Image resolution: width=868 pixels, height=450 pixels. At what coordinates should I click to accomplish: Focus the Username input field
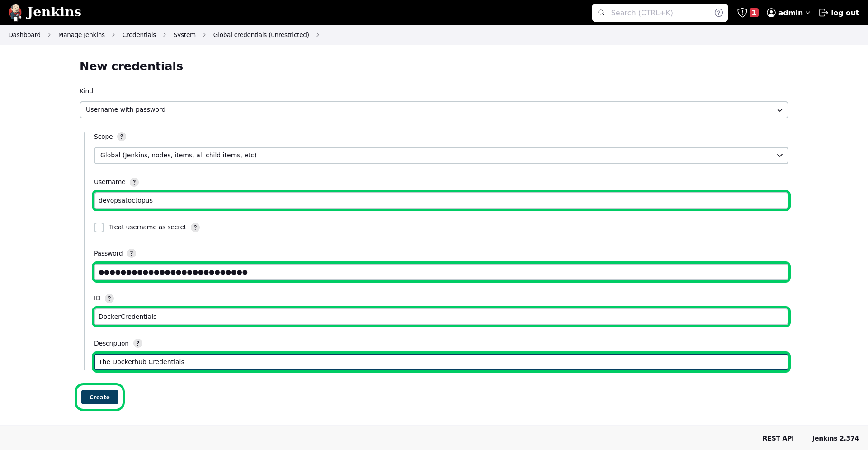441,200
